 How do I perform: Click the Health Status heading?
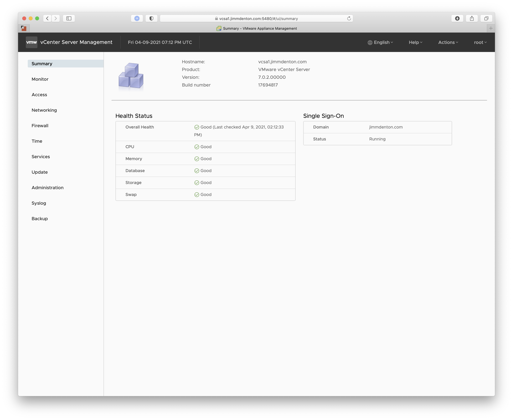[134, 116]
